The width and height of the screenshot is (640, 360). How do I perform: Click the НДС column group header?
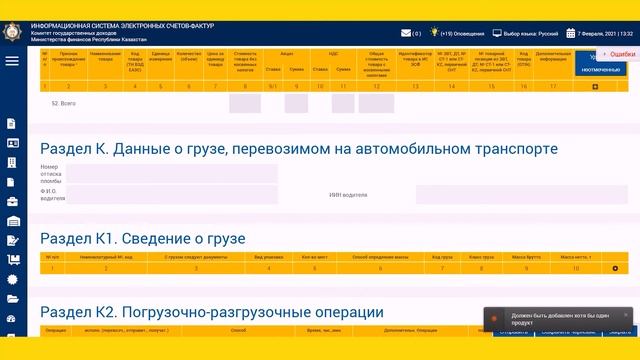333,54
